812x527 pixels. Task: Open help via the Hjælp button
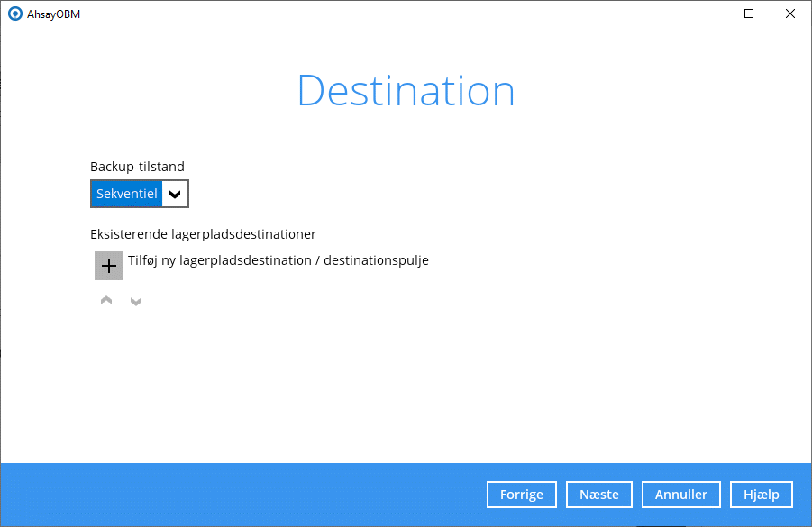pos(762,495)
